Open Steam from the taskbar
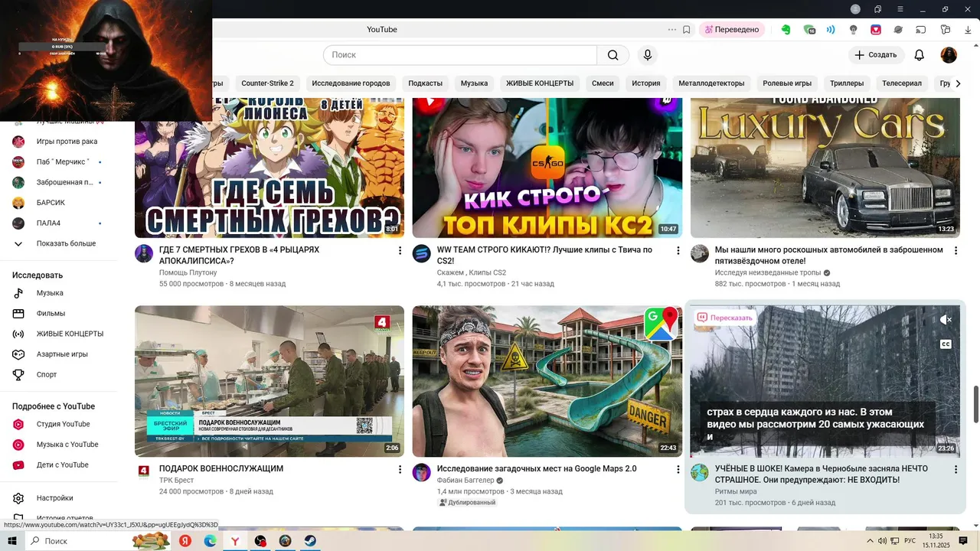980x551 pixels. click(310, 541)
